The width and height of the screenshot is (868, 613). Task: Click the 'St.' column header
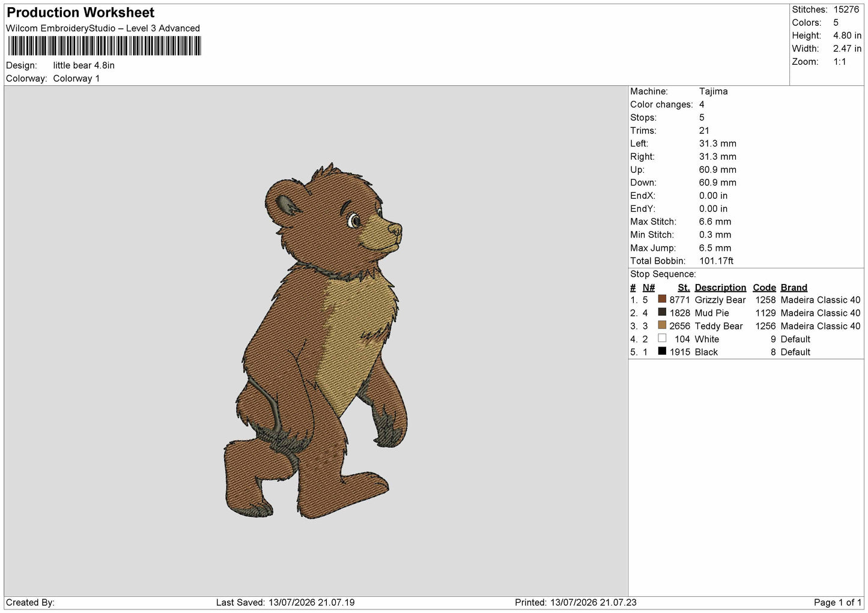click(684, 288)
